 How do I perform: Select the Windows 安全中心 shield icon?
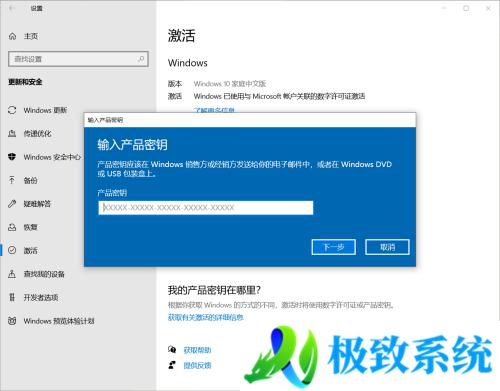[12, 157]
